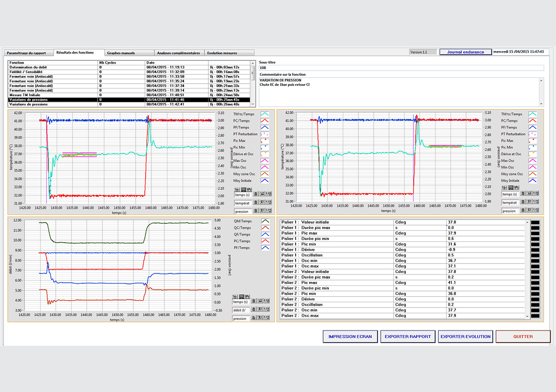
Task: Autoscale the débit Y axis once
Action: tap(260, 310)
